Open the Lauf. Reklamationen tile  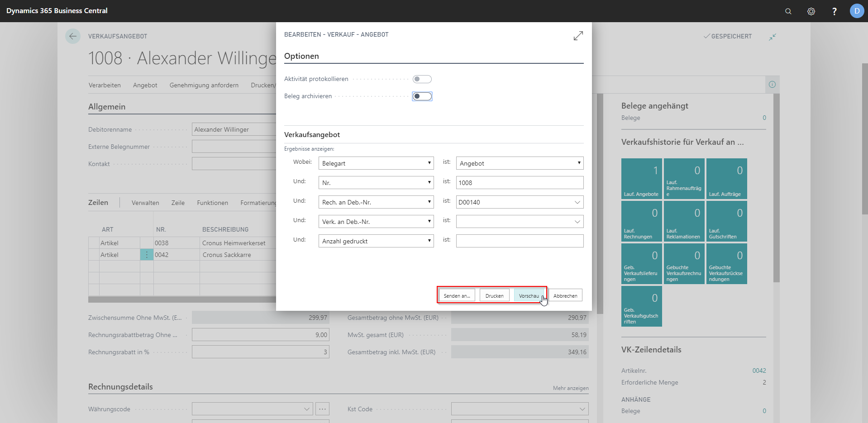[684, 221]
